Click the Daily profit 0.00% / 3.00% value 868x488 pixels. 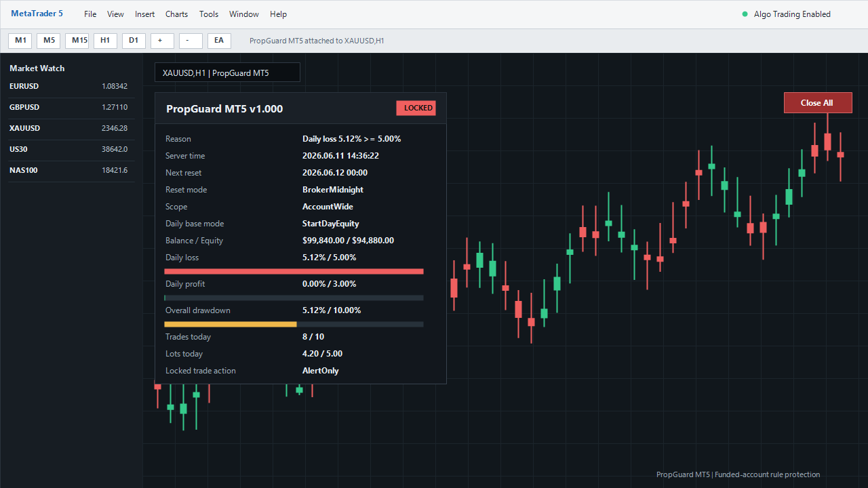(330, 284)
